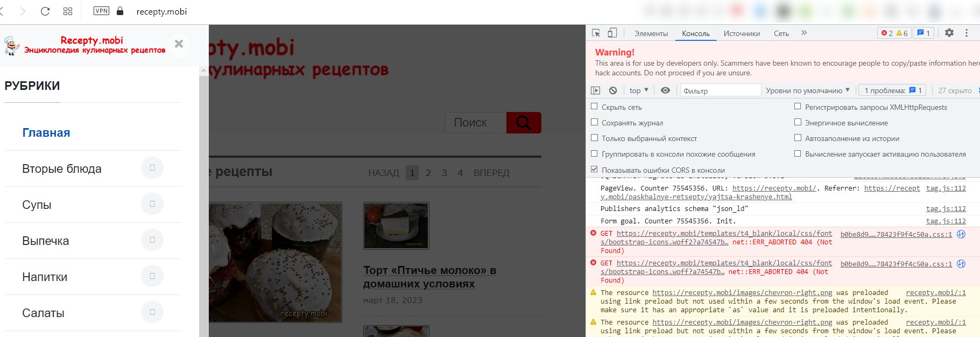Image resolution: width=980 pixels, height=337 pixels.
Task: Switch to the Элементы tab
Action: [651, 33]
